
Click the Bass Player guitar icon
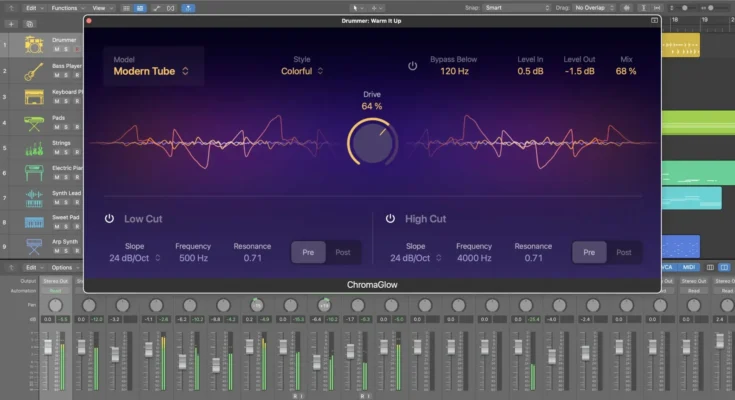pos(34,71)
